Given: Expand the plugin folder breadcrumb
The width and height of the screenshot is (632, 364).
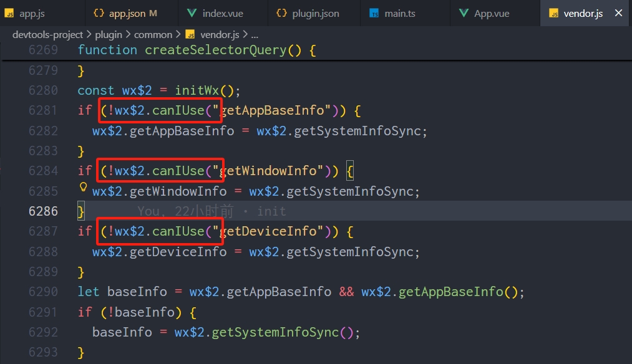Looking at the screenshot, I should tap(109, 35).
